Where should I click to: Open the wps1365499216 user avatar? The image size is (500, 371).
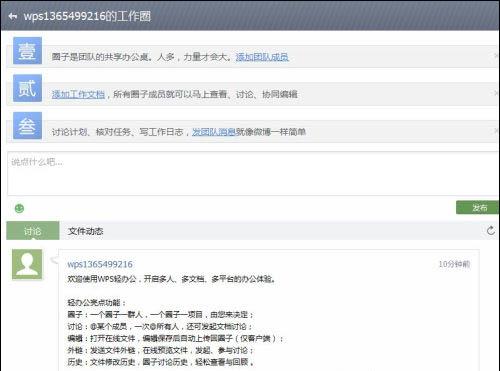tap(27, 264)
